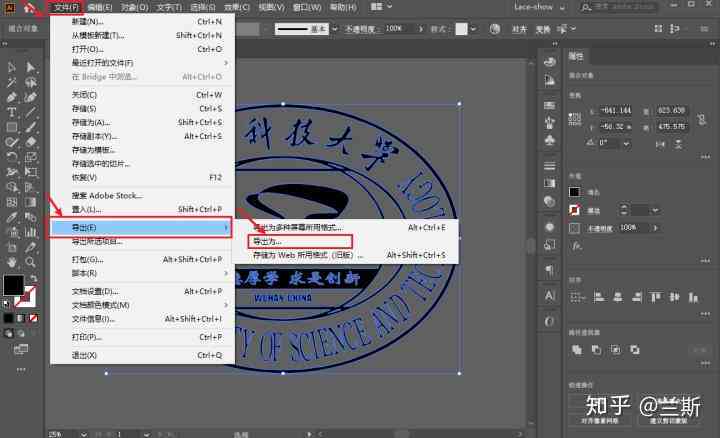Select the Hand tool

11,262
